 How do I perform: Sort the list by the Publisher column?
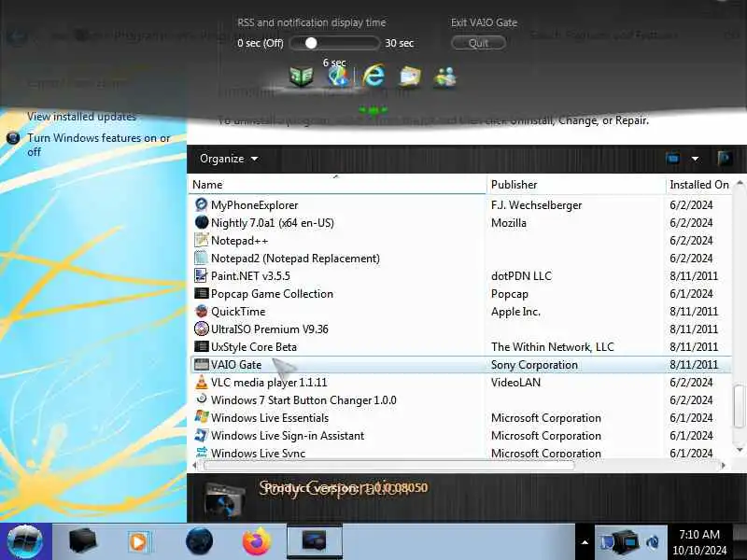point(576,184)
